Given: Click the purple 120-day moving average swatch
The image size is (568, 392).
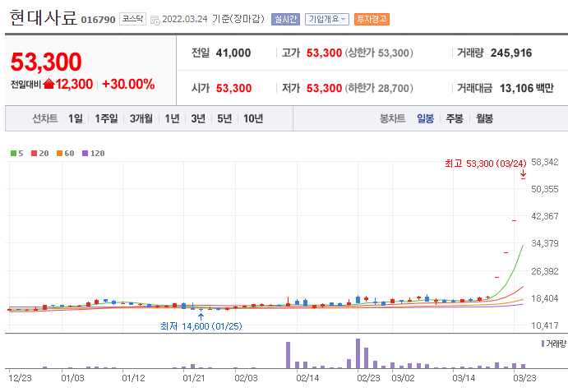Looking at the screenshot, I should tap(85, 153).
